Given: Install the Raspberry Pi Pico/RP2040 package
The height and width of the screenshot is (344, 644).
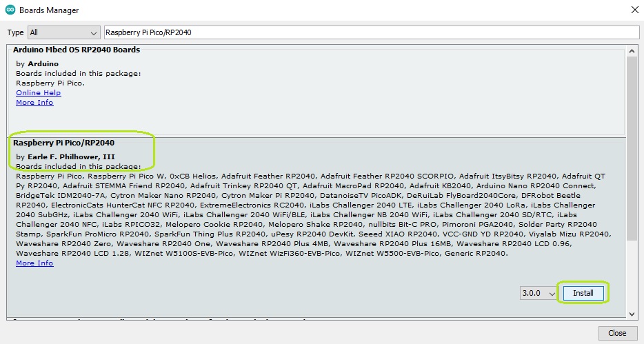Looking at the screenshot, I should click(583, 293).
